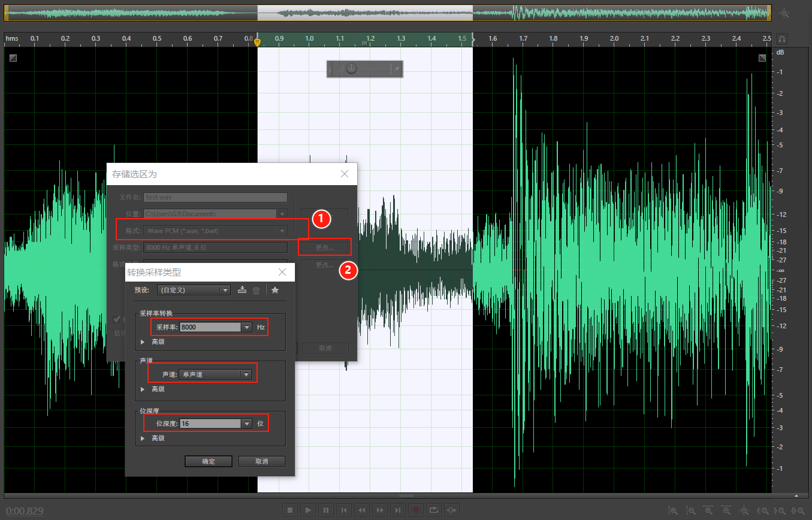Toggle Skip Selection transport button

(x=452, y=510)
